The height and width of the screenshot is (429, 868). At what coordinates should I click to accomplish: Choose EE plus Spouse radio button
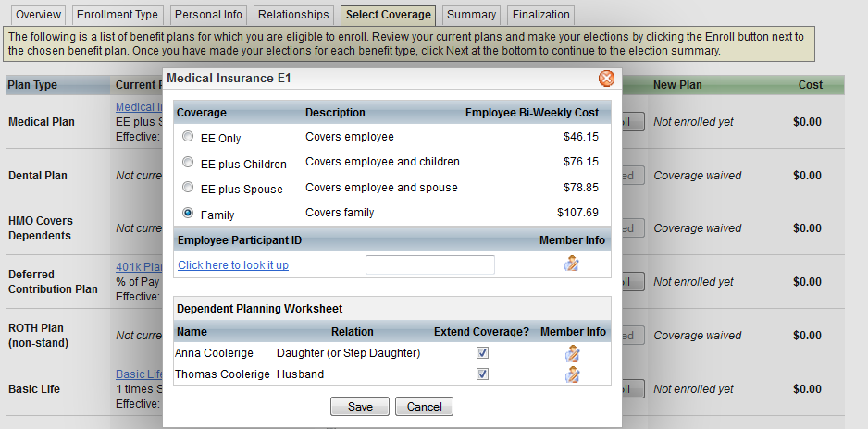click(189, 188)
